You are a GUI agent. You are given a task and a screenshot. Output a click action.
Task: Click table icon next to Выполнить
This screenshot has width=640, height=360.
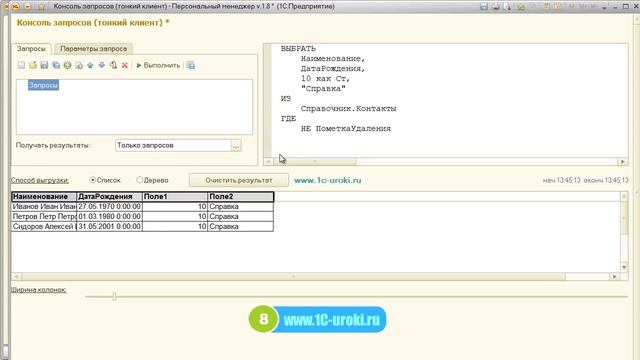(x=191, y=65)
